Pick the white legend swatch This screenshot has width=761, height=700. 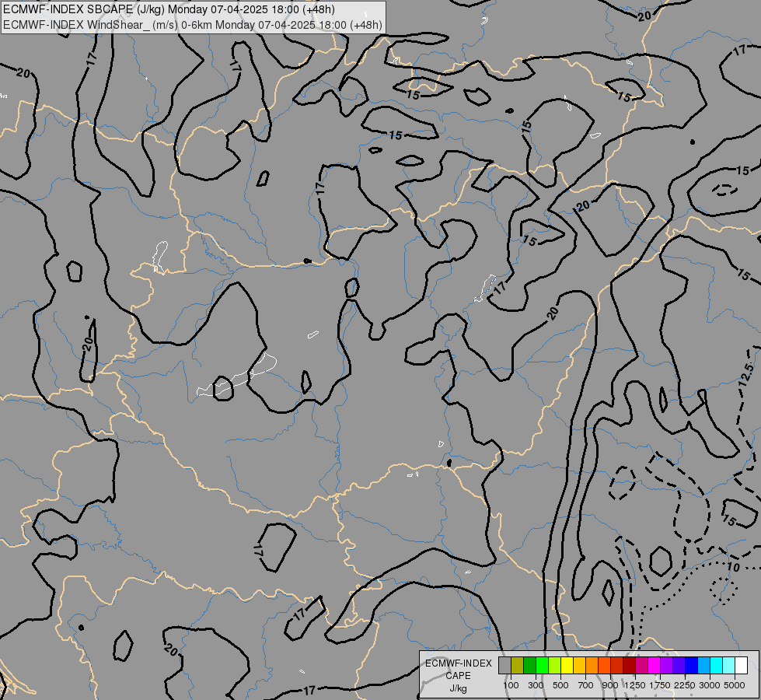(x=741, y=665)
